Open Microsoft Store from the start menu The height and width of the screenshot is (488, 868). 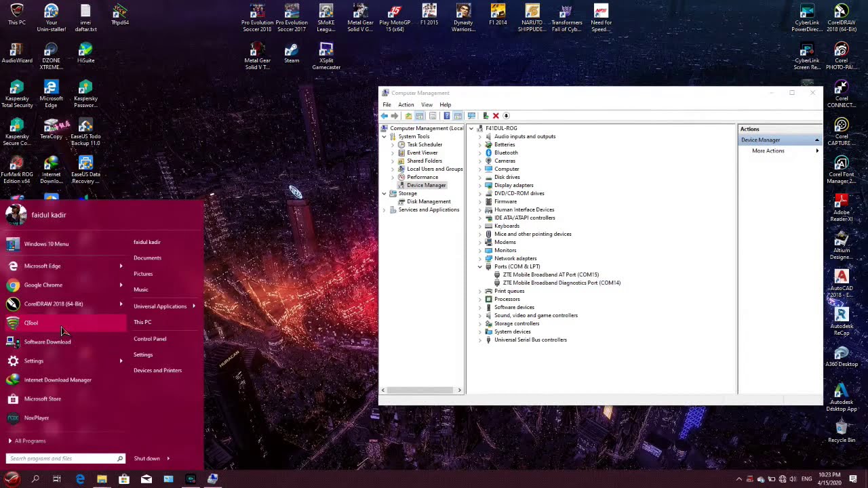[65, 399]
